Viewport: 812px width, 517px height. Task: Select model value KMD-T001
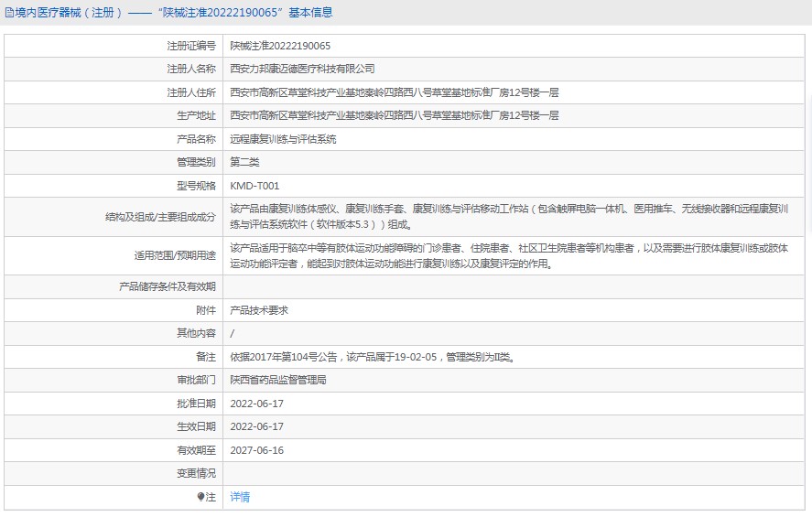tap(254, 186)
